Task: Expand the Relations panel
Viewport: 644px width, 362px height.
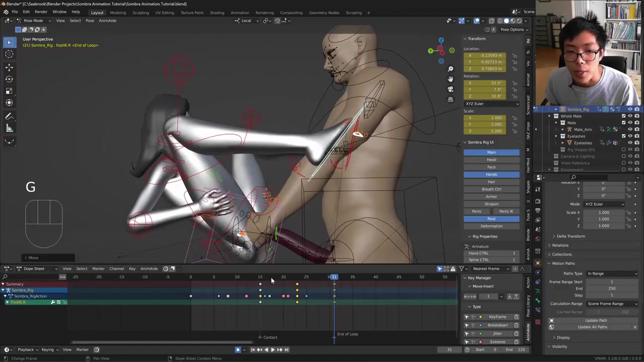Action: [x=560, y=245]
